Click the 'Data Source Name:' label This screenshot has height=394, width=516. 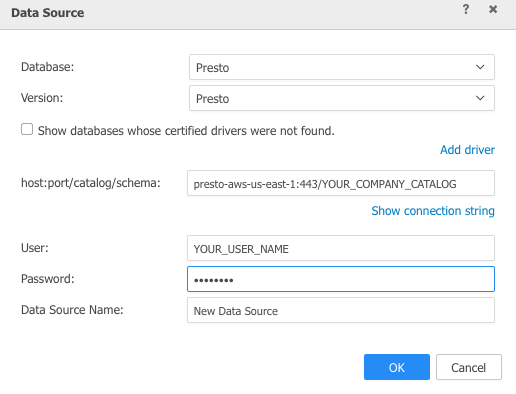point(72,310)
